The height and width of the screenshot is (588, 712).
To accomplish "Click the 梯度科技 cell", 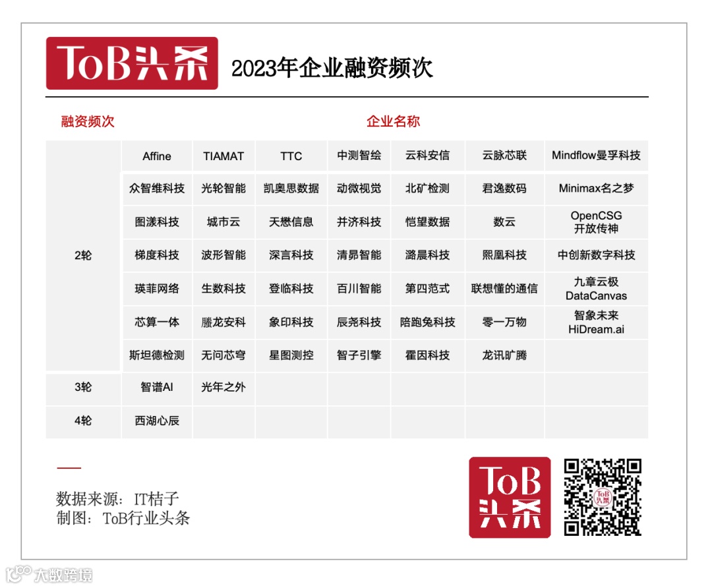I will [157, 255].
